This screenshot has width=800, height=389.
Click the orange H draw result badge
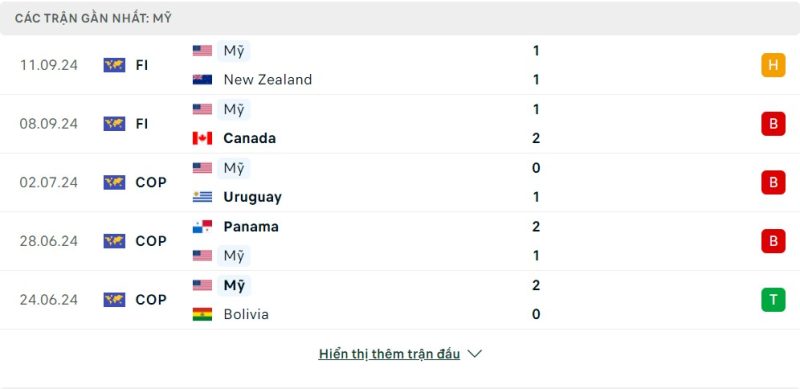[773, 65]
